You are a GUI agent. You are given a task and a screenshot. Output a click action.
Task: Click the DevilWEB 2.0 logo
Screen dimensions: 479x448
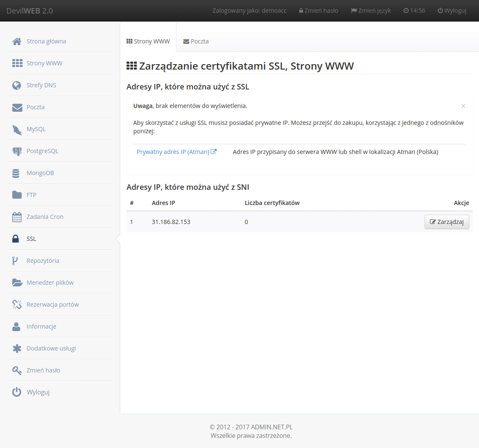tap(30, 11)
